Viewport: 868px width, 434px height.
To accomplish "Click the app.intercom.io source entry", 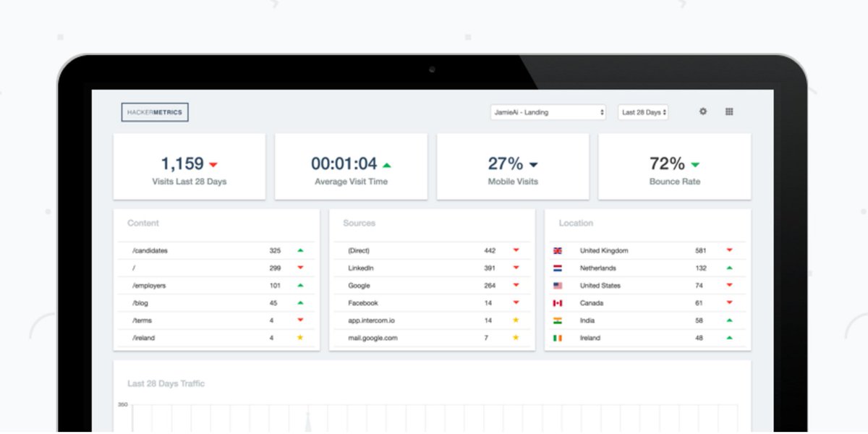I will pos(373,320).
